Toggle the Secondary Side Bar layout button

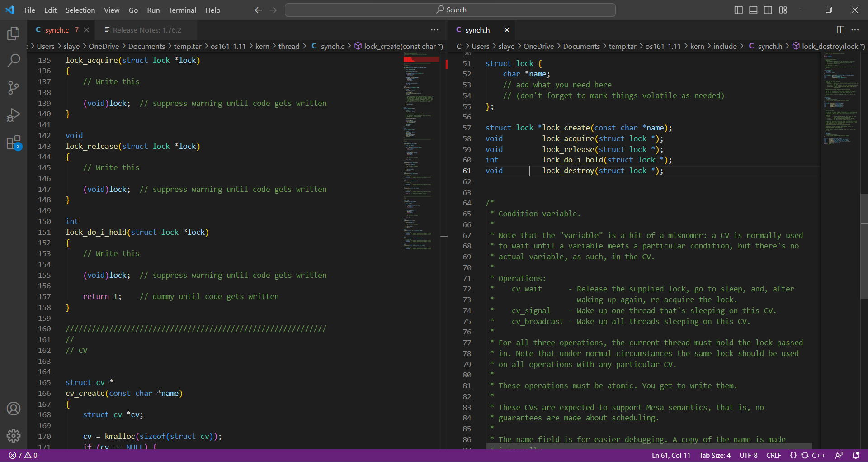(x=768, y=10)
